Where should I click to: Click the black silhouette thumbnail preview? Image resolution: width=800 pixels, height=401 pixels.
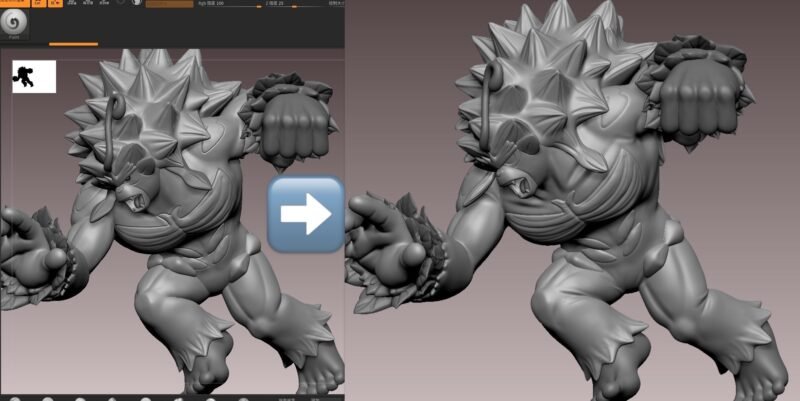click(34, 76)
